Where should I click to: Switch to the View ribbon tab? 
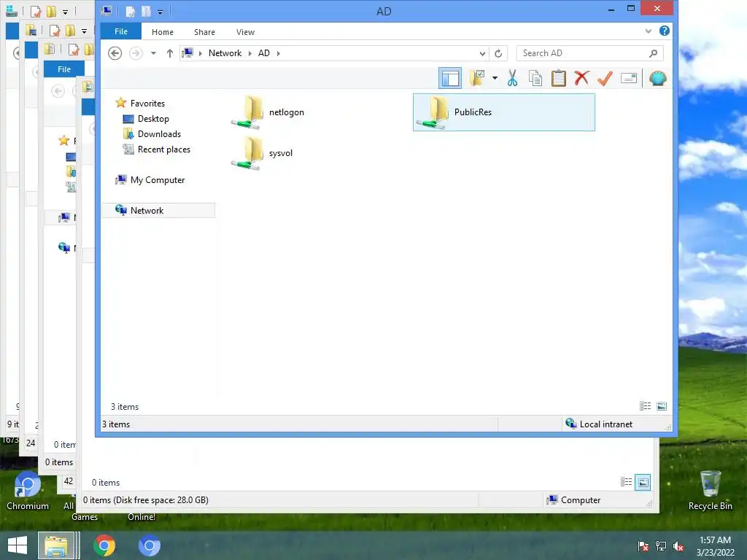tap(245, 32)
